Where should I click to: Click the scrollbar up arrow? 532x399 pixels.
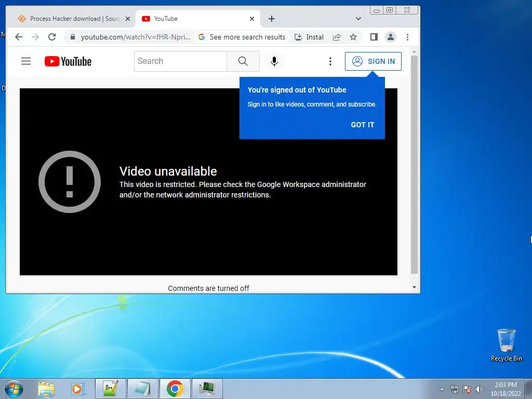point(414,52)
